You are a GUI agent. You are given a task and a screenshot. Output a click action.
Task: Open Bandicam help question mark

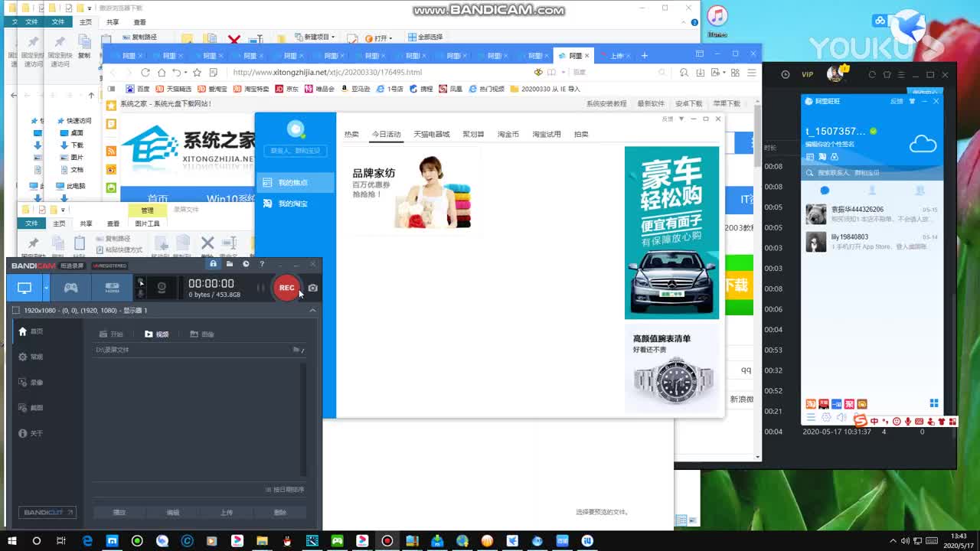tap(262, 264)
